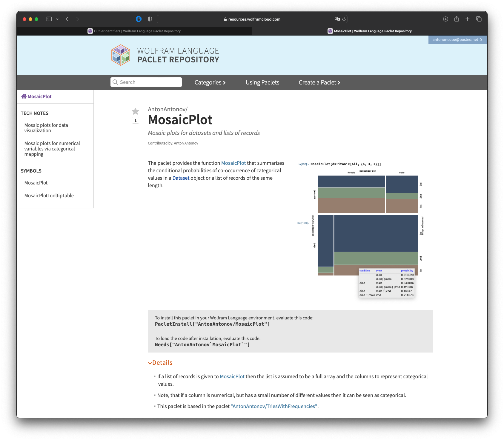
Task: Show the tab overview icon
Action: (479, 19)
